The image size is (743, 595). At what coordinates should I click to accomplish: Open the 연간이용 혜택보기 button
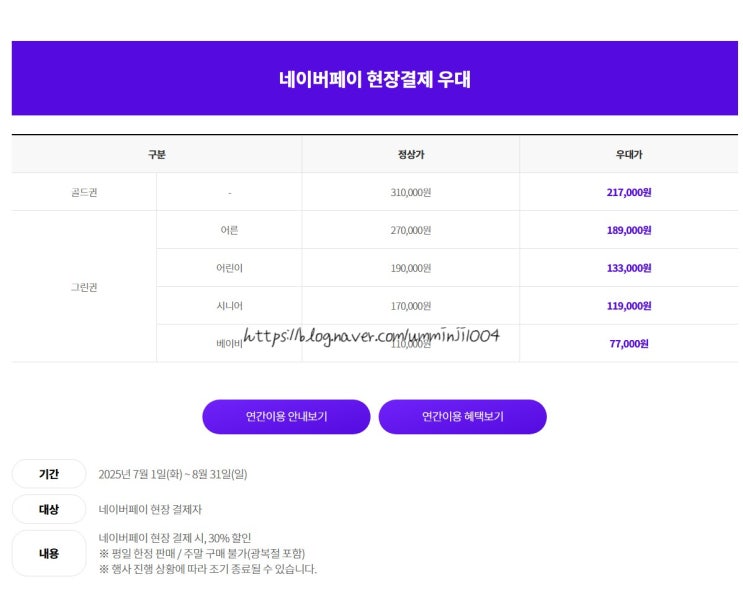click(x=462, y=416)
